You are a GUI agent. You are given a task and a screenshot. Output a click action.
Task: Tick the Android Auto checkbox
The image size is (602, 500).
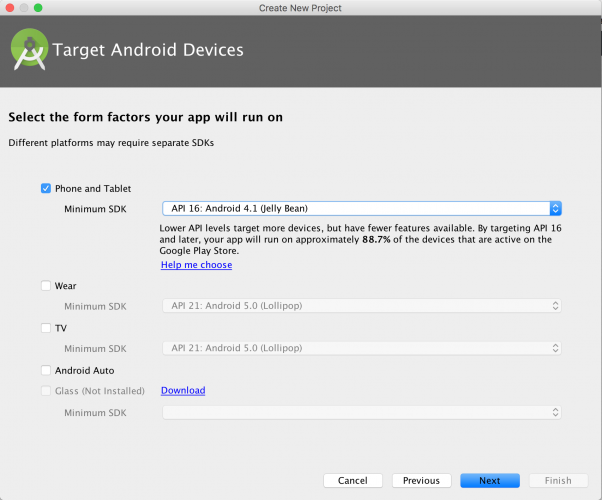coord(46,370)
